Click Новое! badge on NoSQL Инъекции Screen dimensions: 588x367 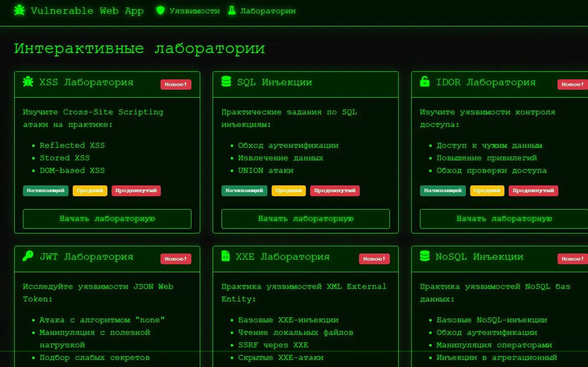(x=573, y=259)
